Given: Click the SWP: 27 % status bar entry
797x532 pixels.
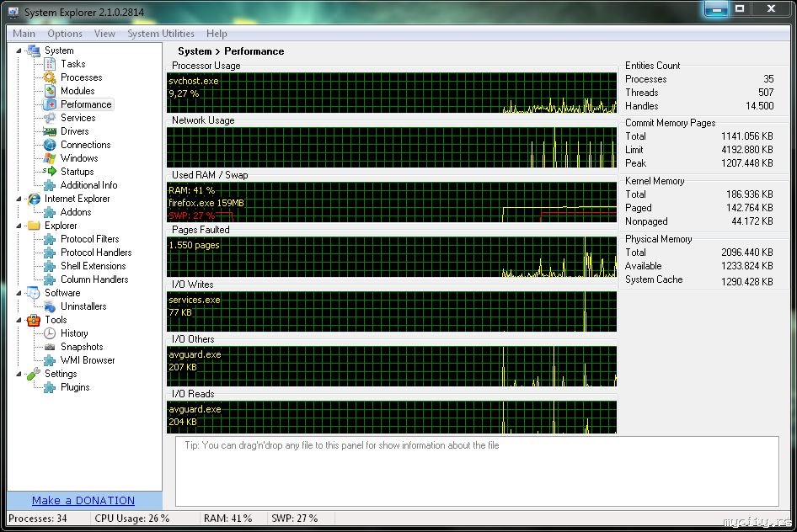Looking at the screenshot, I should point(294,519).
